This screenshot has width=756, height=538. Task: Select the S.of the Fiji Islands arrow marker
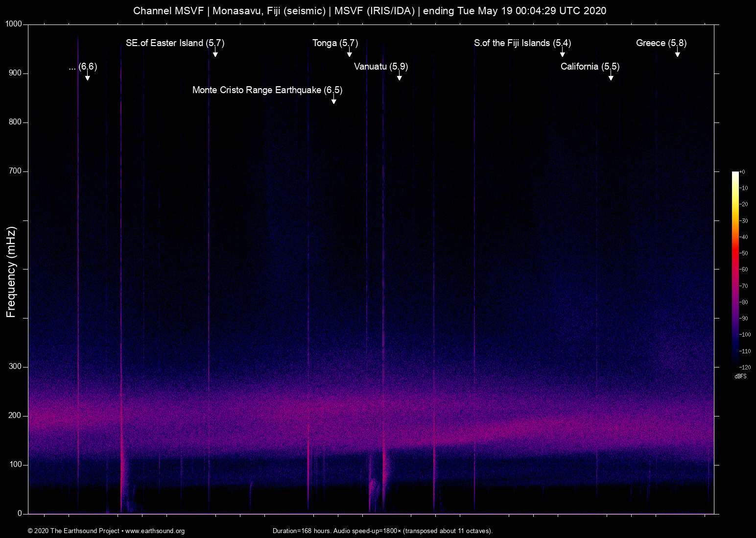(x=563, y=52)
